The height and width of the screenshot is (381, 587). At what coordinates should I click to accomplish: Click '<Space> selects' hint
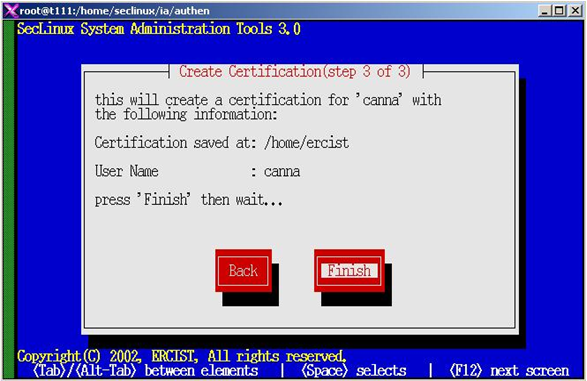point(353,371)
